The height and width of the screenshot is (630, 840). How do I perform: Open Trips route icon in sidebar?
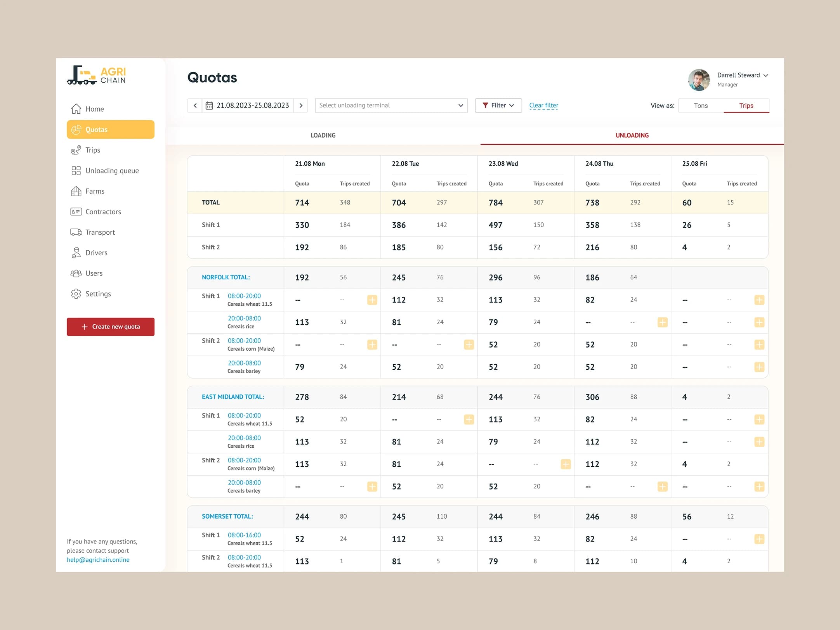[76, 150]
